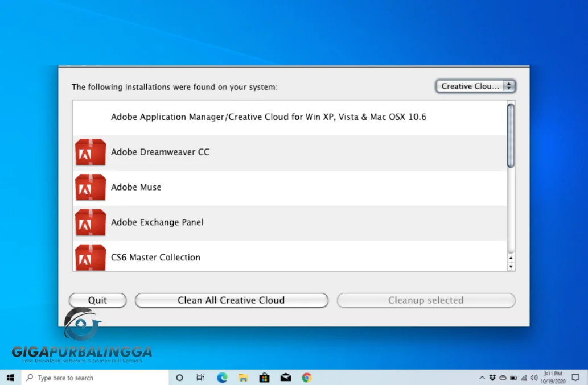The height and width of the screenshot is (385, 588).
Task: Open the Action Center notifications icon
Action: click(575, 378)
